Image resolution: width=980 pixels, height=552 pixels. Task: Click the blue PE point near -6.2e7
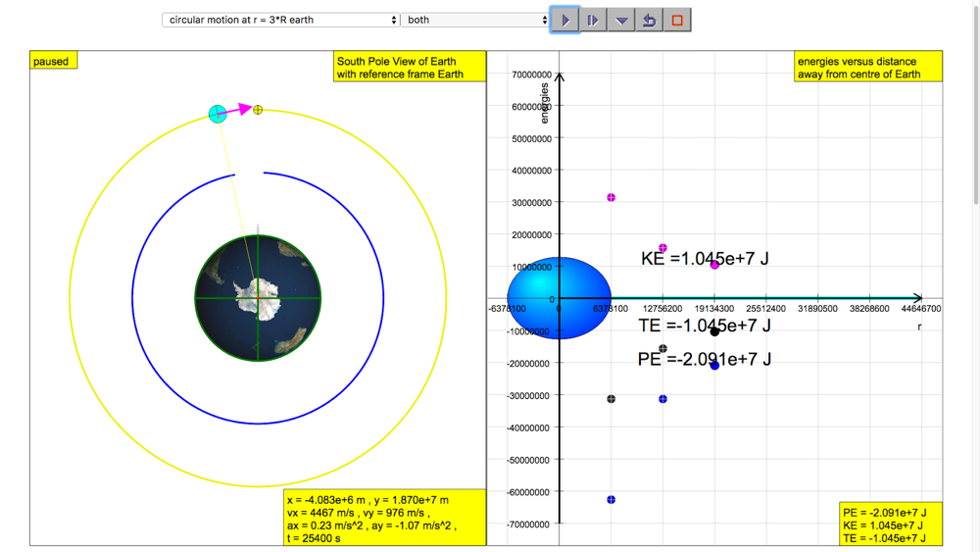click(612, 500)
